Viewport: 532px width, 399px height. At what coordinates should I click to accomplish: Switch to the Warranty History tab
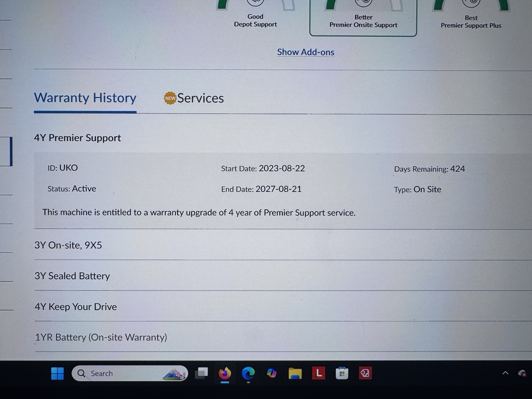85,98
